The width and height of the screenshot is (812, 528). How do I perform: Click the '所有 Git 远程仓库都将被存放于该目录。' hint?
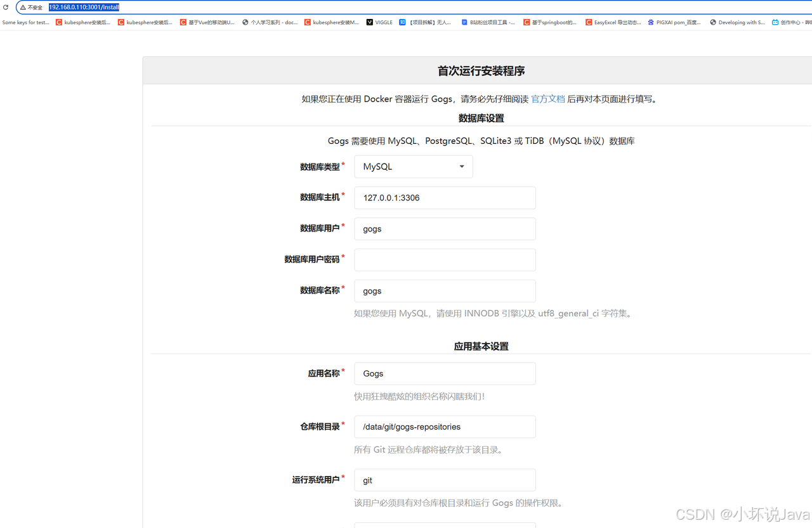pyautogui.click(x=429, y=450)
